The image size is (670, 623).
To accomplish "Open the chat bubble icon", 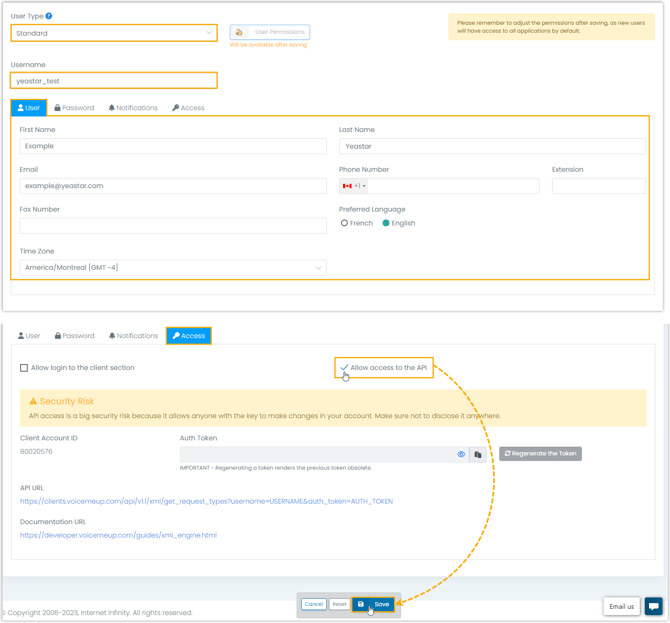I will coord(653,606).
